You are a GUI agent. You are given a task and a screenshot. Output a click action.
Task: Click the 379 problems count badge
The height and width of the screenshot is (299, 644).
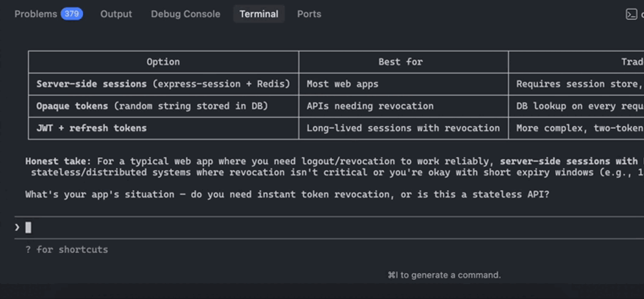click(x=72, y=14)
